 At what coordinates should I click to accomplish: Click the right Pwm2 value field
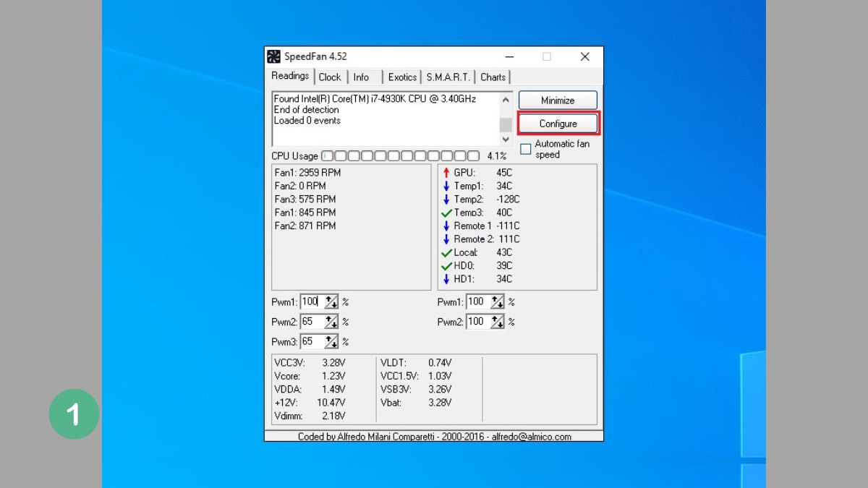[x=477, y=322]
